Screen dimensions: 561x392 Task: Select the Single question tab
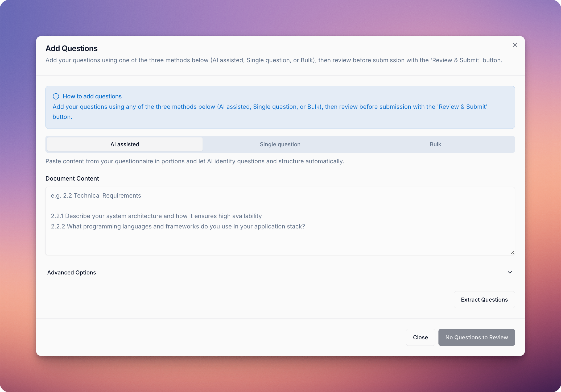click(280, 144)
